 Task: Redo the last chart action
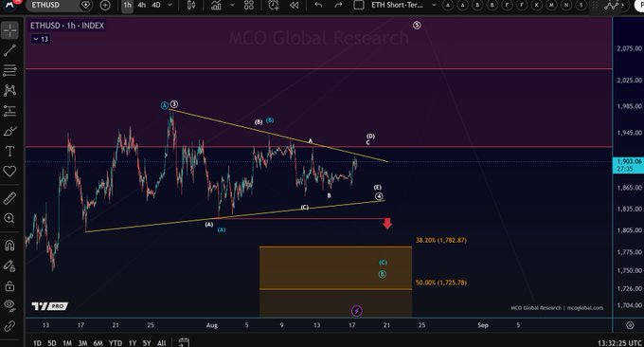click(x=338, y=6)
